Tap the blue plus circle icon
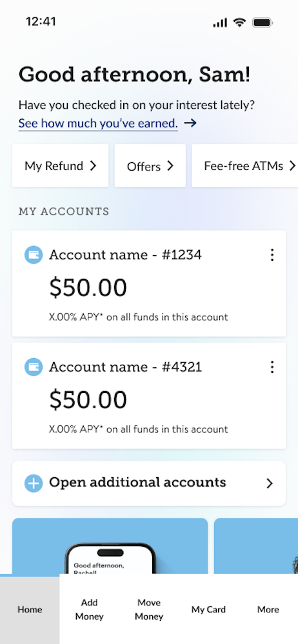This screenshot has width=298, height=644. click(x=34, y=483)
